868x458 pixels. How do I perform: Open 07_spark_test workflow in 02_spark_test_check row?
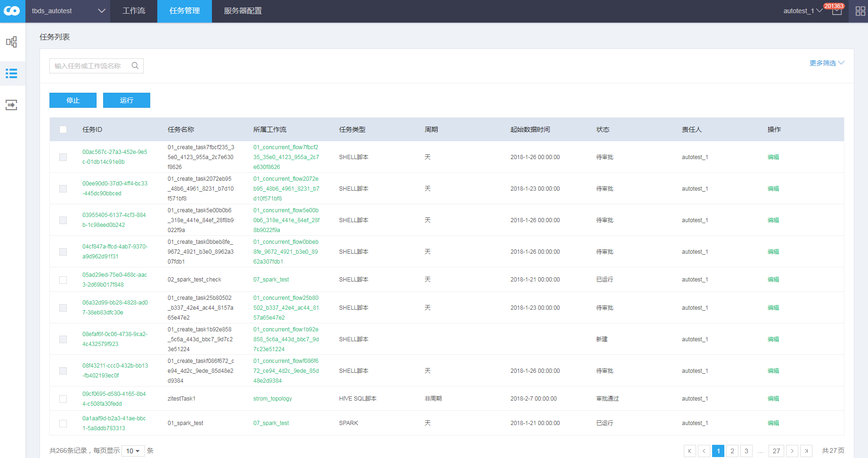[271, 280]
